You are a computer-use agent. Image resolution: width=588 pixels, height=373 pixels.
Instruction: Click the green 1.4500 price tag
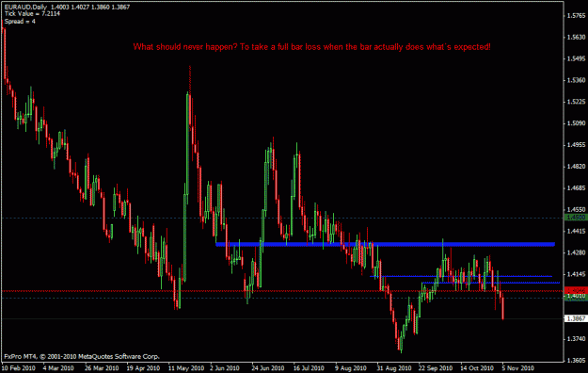576,218
